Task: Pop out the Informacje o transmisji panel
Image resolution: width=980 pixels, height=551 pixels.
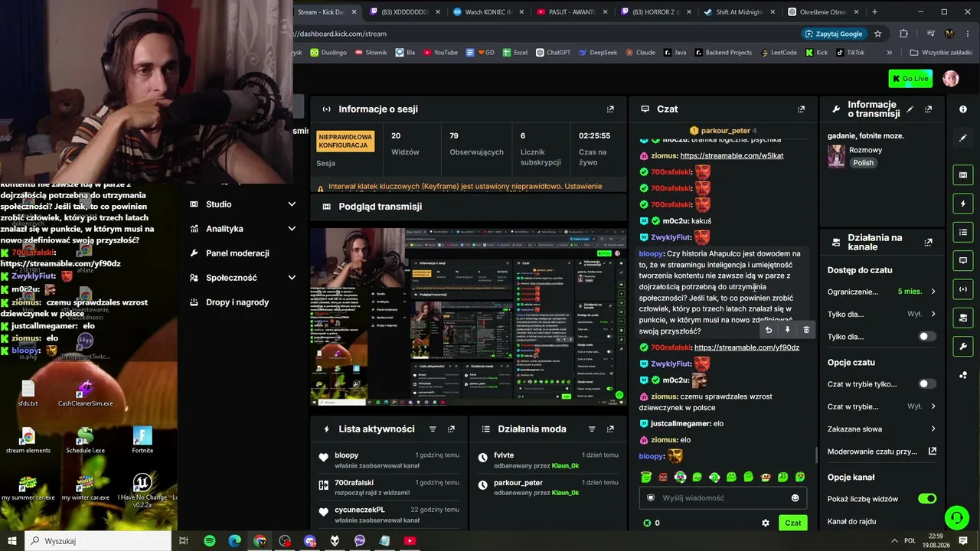Action: click(x=929, y=109)
